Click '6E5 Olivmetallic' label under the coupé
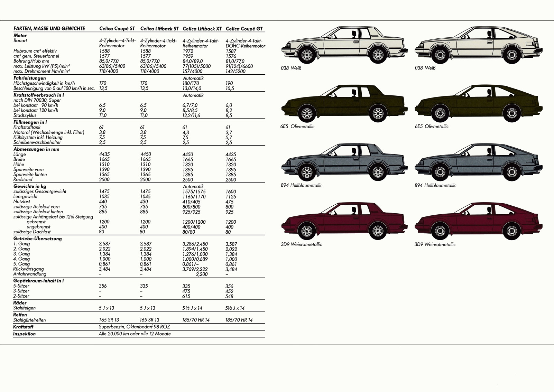The width and height of the screenshot is (554, 392). [x=297, y=127]
